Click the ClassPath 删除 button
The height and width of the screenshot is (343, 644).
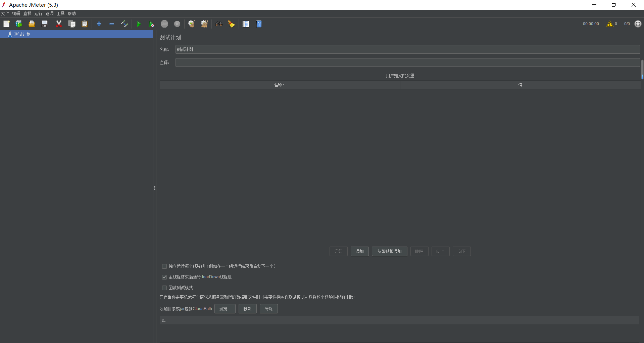click(x=248, y=309)
